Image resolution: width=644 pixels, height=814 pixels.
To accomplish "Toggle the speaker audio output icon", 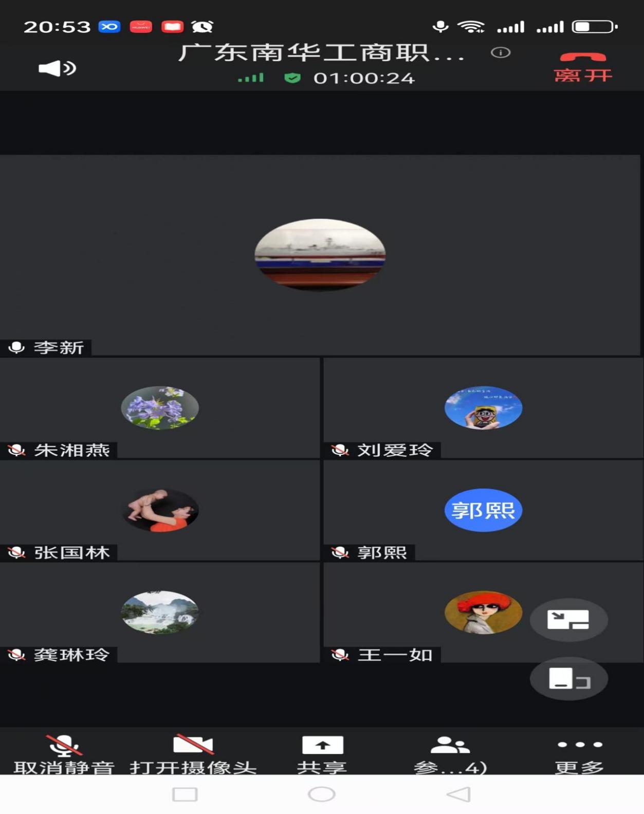I will tap(58, 68).
